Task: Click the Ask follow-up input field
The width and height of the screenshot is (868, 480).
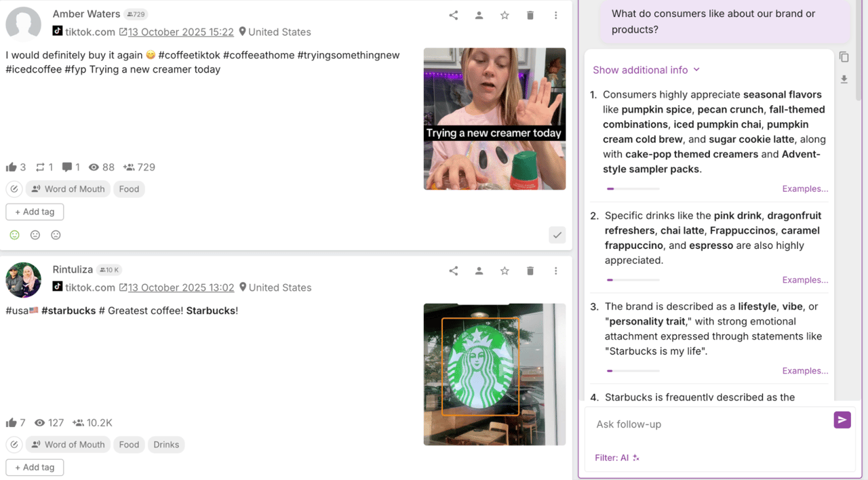Action: (709, 424)
